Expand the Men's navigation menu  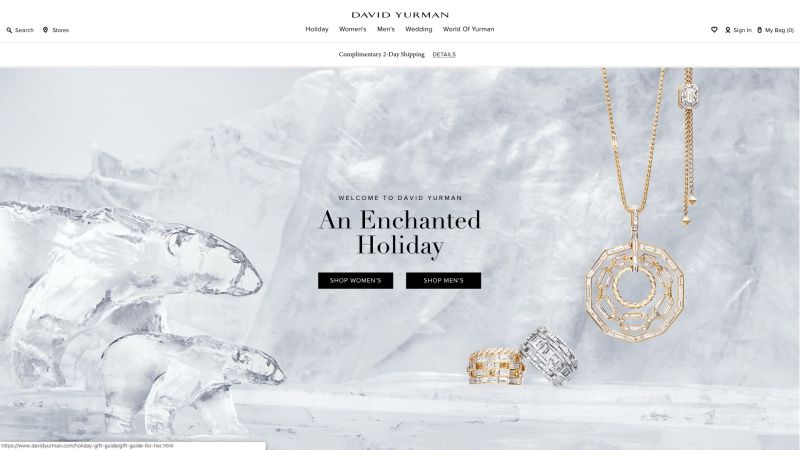[x=386, y=29]
